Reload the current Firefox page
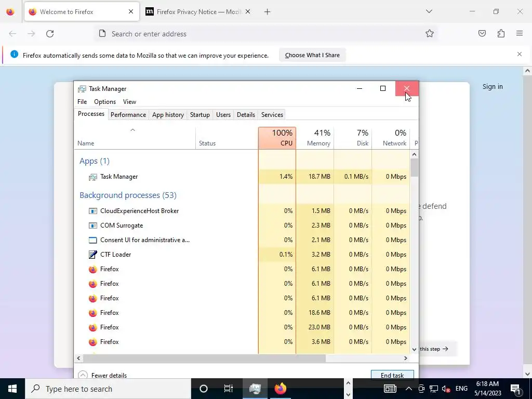The width and height of the screenshot is (532, 399). [x=50, y=34]
